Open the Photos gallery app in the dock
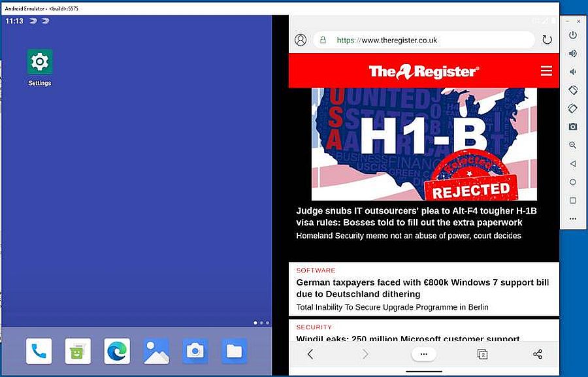588x377 pixels. pos(156,351)
